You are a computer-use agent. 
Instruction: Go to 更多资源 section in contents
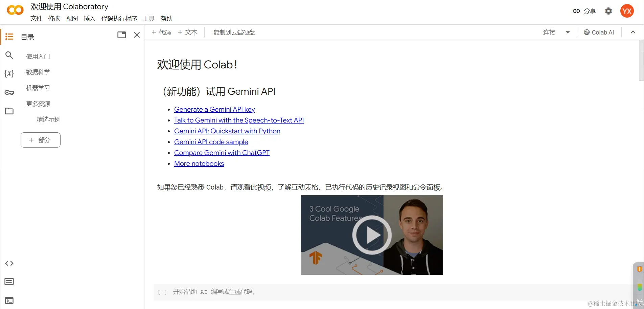click(x=38, y=104)
